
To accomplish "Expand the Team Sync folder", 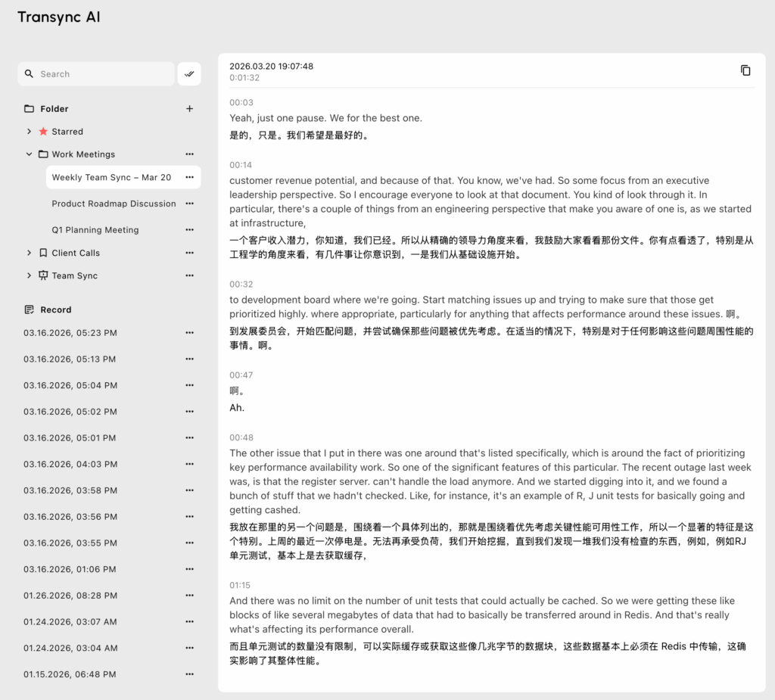I will coord(30,275).
